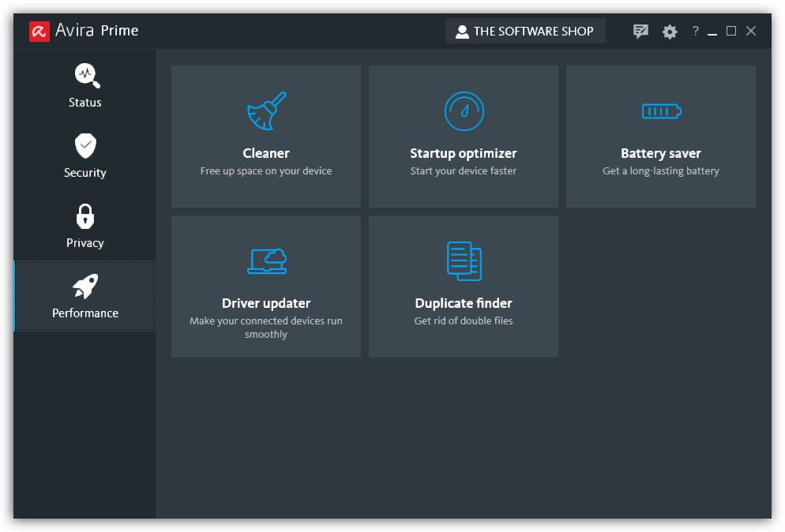
Task: Open the feedback chat icon in title bar
Action: 640,32
